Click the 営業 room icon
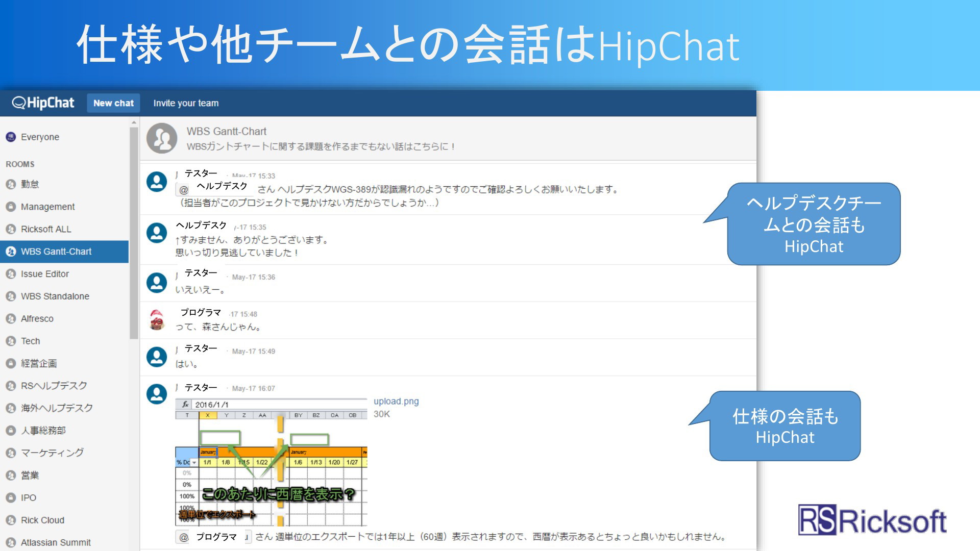 (x=11, y=475)
